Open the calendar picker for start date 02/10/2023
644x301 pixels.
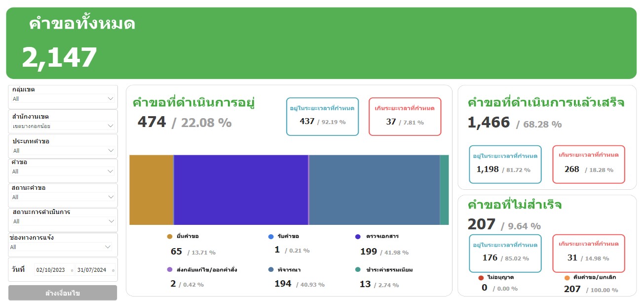click(72, 270)
